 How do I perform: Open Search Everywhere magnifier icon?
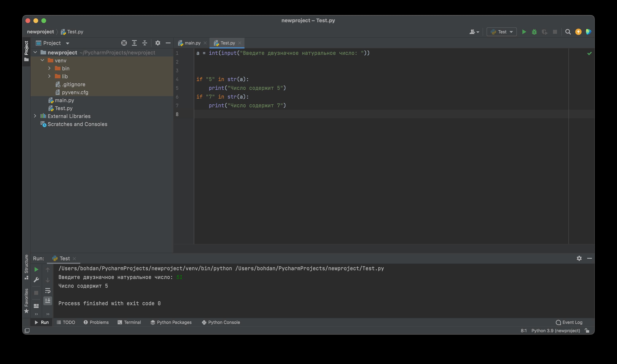568,32
